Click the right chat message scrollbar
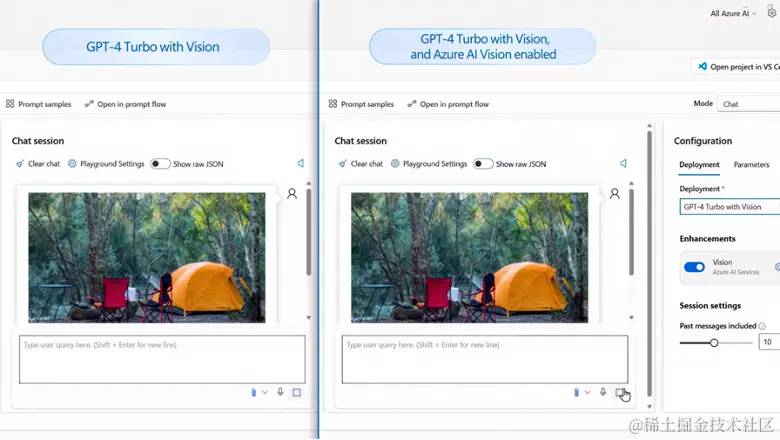The image size is (780, 440). click(631, 232)
